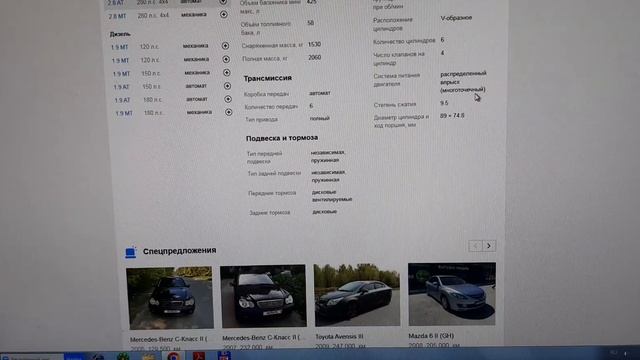Click the Трансмиссия section heading
The image size is (640, 360).
[x=268, y=78]
